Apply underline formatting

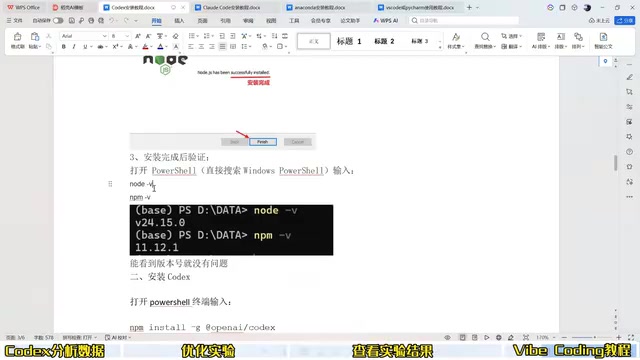pyautogui.click(x=84, y=47)
